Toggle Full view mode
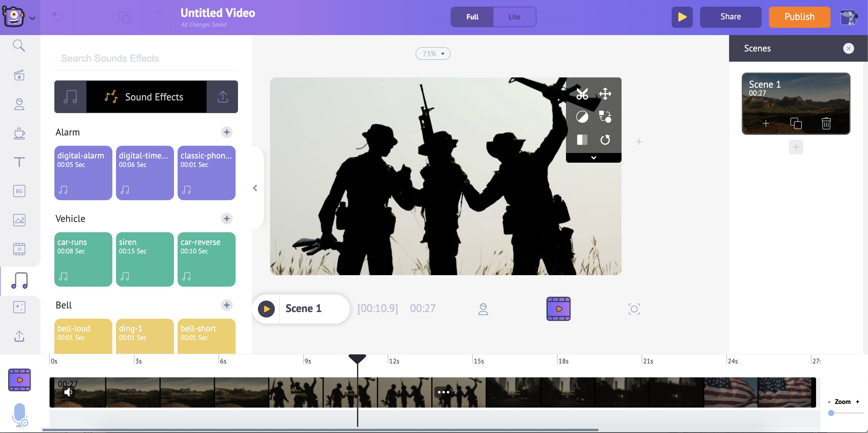This screenshot has height=433, width=868. tap(472, 17)
